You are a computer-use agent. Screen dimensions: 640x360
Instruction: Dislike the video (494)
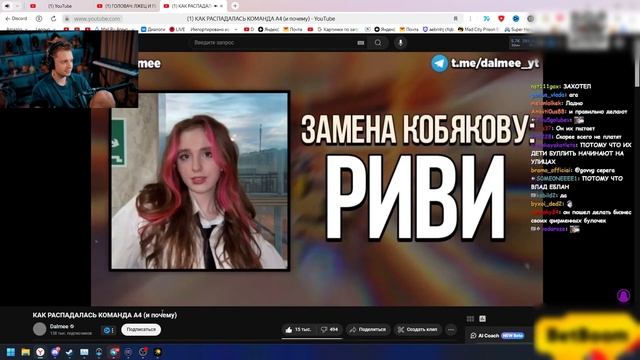pos(329,329)
